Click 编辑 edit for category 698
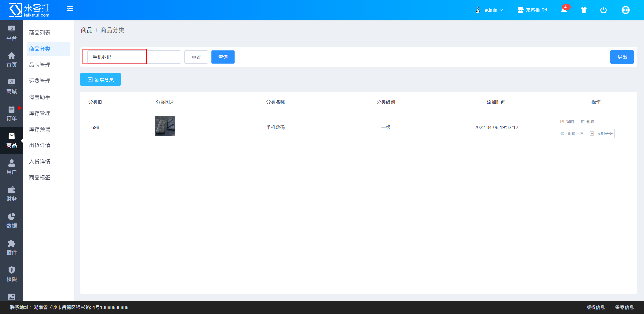The height and width of the screenshot is (314, 644). coord(567,122)
